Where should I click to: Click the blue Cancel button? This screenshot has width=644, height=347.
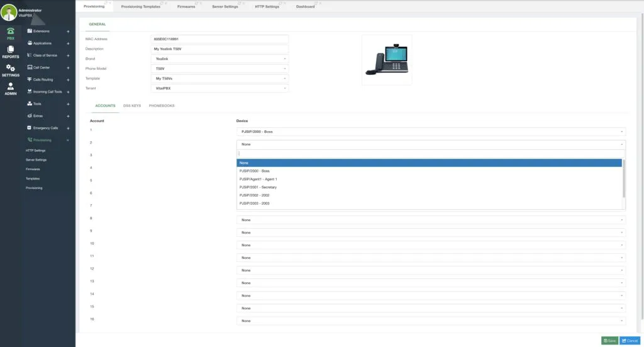click(630, 341)
